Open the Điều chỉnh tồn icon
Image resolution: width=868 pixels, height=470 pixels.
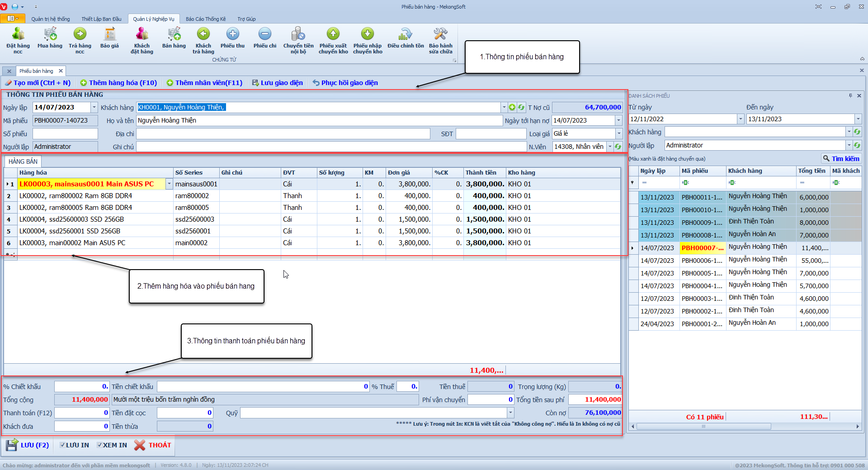406,34
